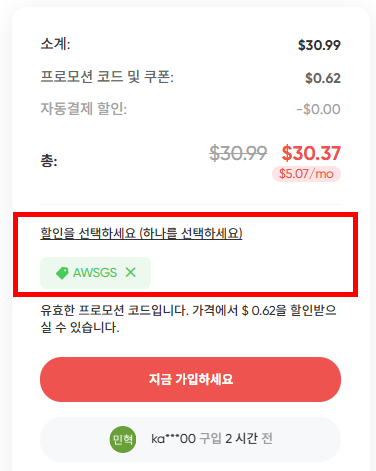Click the $5.07/mo monthly price badge

tap(306, 174)
